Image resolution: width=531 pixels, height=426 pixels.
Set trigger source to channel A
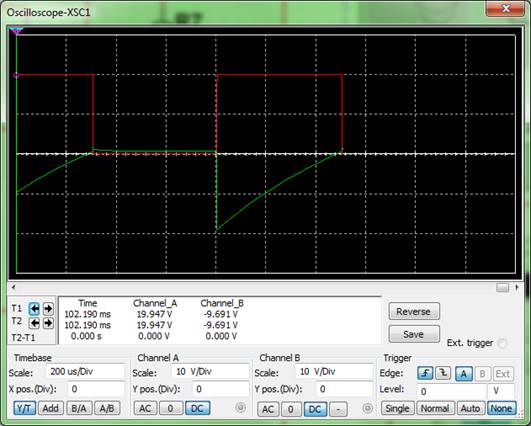464,374
